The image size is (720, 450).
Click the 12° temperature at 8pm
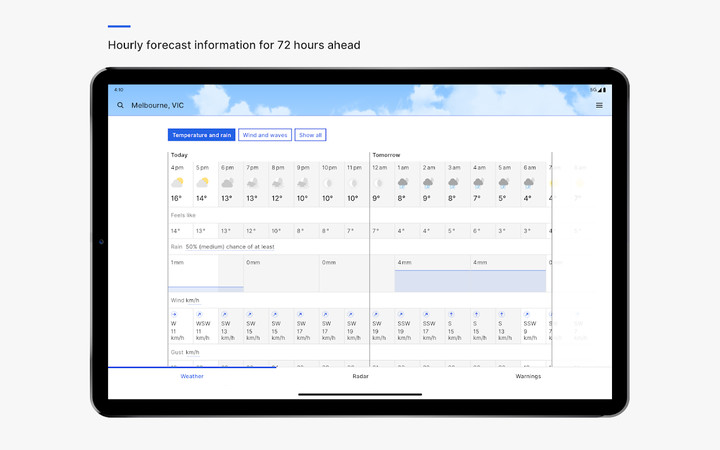pos(277,198)
